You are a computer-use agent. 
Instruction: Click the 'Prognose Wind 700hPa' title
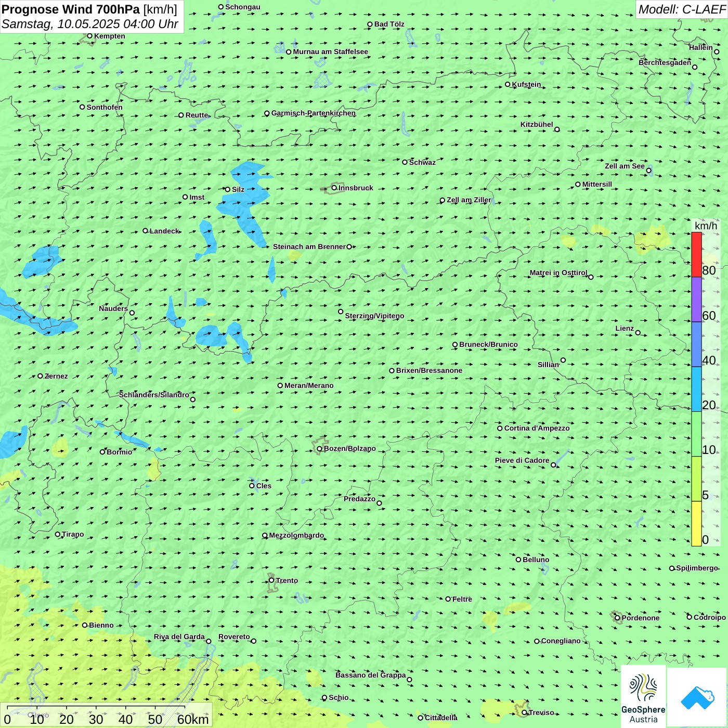pos(71,9)
